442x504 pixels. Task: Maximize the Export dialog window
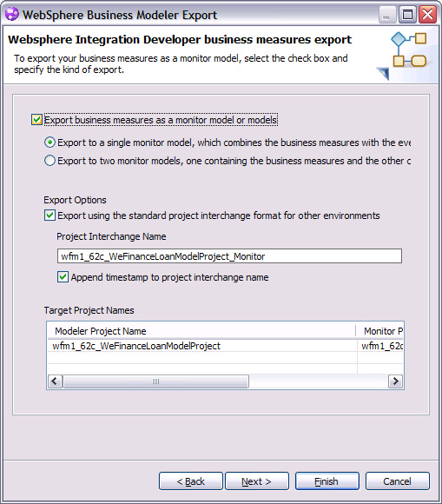[x=407, y=15]
